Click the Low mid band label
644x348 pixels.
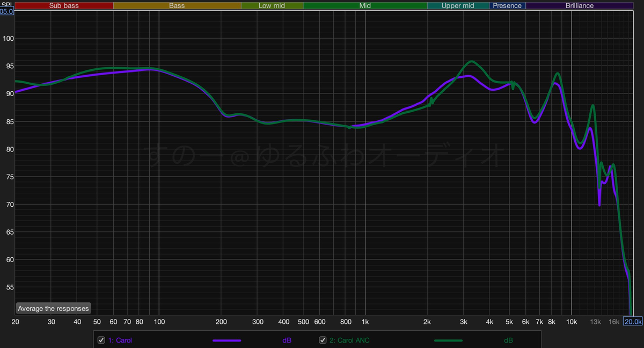pyautogui.click(x=272, y=6)
